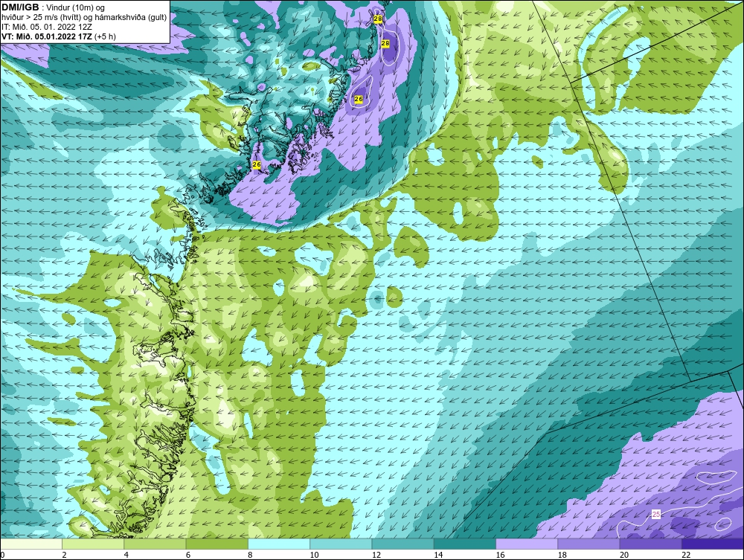The height and width of the screenshot is (560, 744).
Task: Pick the light green 2–4 m/s legend swatch
Action: pos(93,544)
